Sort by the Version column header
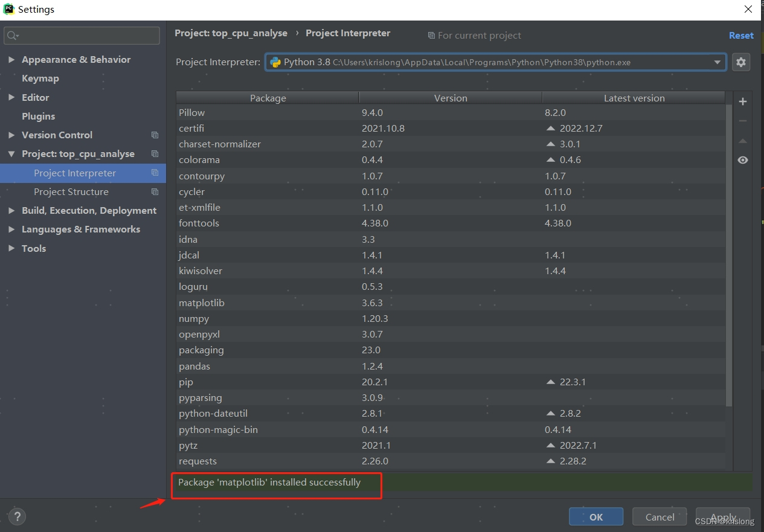Viewport: 764px width, 532px height. pyautogui.click(x=451, y=98)
